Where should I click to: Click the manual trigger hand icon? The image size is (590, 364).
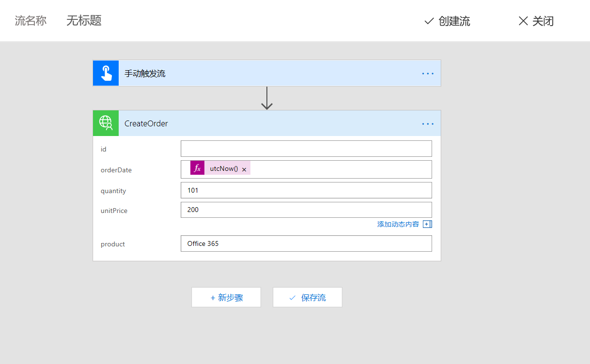[106, 73]
